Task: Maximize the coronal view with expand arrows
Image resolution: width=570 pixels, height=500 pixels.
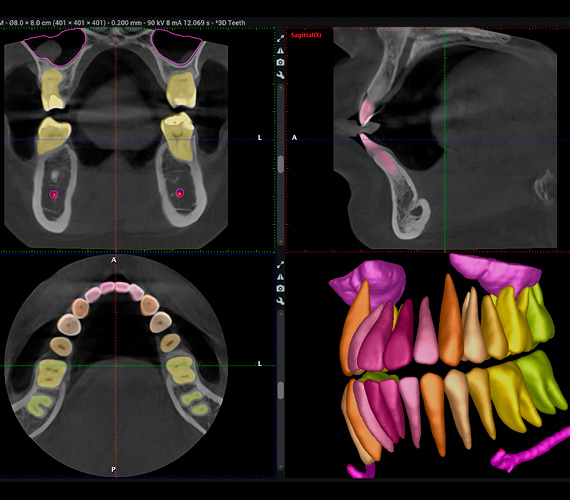Action: coord(280,39)
